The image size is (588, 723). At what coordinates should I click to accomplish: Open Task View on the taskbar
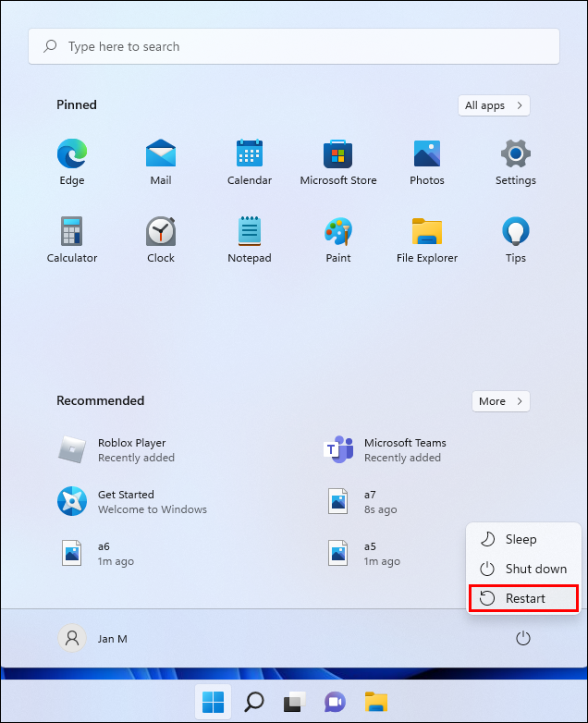(x=295, y=702)
